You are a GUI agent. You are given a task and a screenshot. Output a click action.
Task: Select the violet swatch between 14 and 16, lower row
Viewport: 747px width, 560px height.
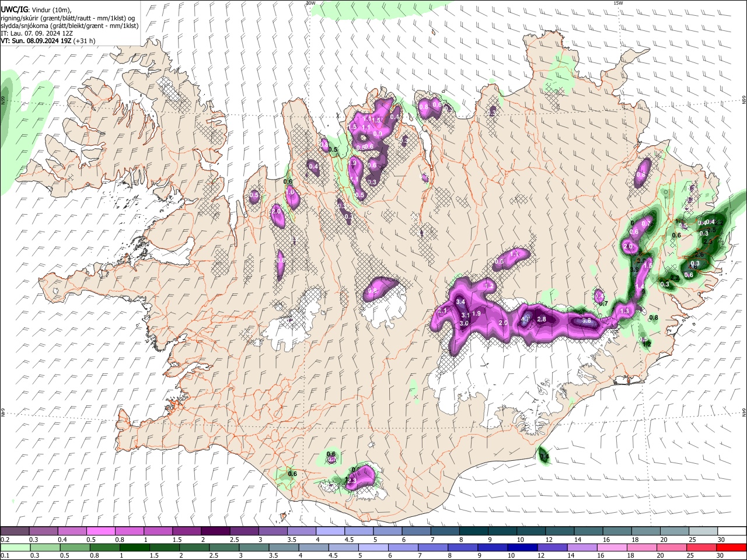click(x=582, y=547)
